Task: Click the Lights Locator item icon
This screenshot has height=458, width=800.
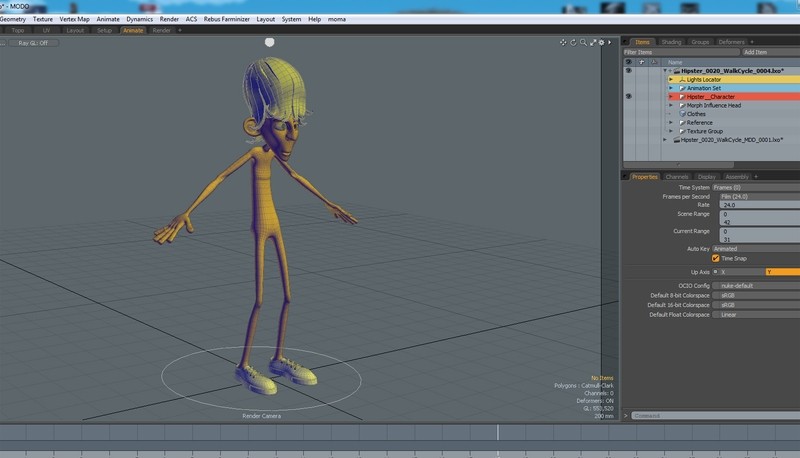Action: coord(682,80)
